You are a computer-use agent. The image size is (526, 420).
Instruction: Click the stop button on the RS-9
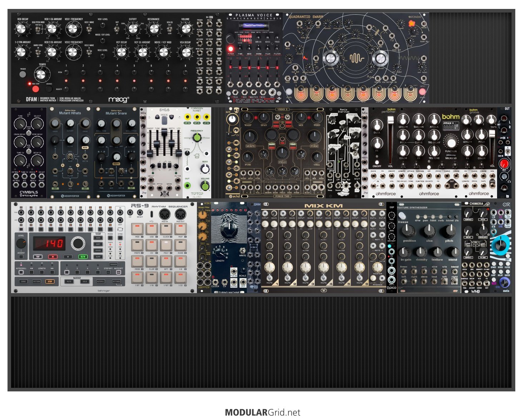pos(68,257)
